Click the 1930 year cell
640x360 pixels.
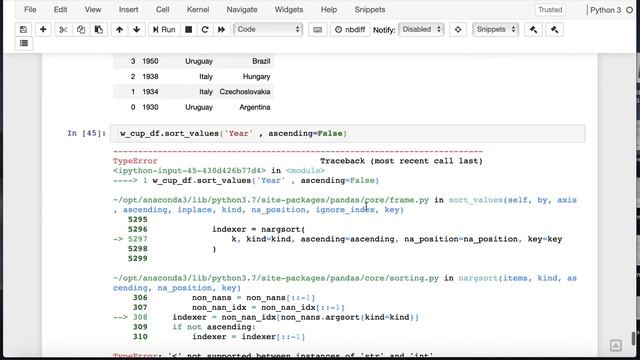(x=150, y=107)
